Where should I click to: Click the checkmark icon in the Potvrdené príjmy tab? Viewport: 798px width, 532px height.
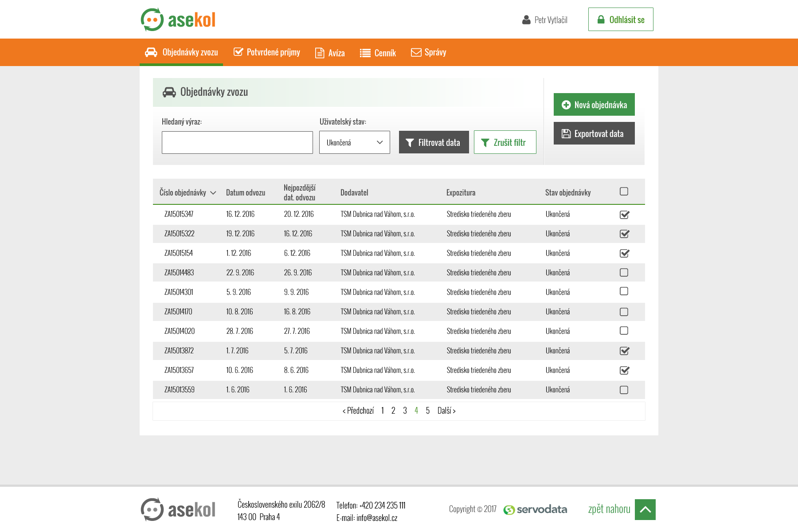click(x=238, y=52)
